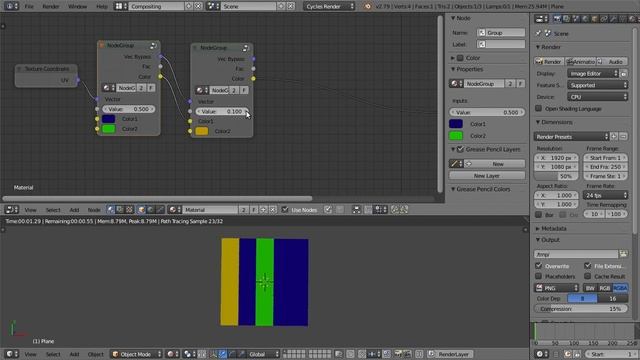Viewport: 640px width, 360px height.
Task: Open the node editor Node menu
Action: [x=94, y=210]
